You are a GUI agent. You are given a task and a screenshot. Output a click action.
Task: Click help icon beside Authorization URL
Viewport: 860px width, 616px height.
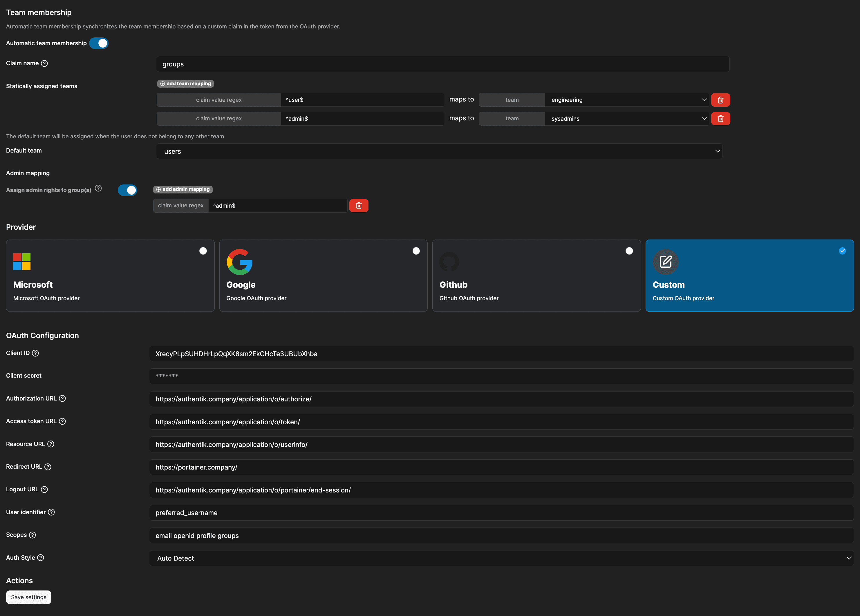(63, 398)
